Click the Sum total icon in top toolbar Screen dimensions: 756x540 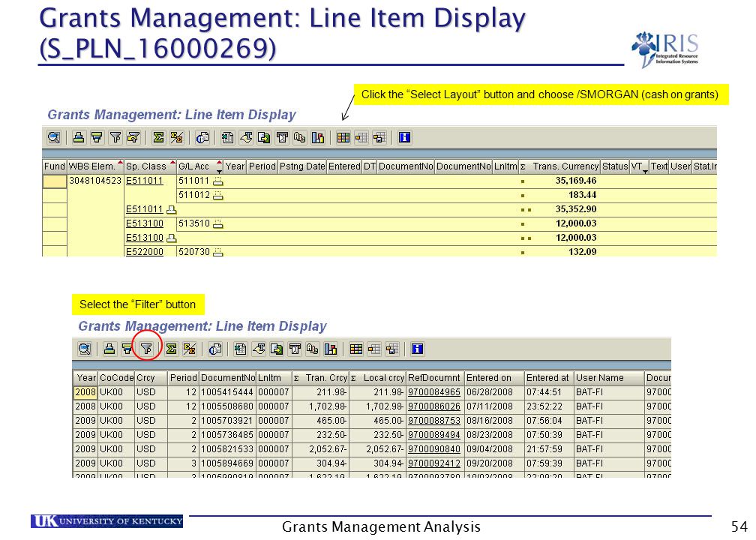157,137
